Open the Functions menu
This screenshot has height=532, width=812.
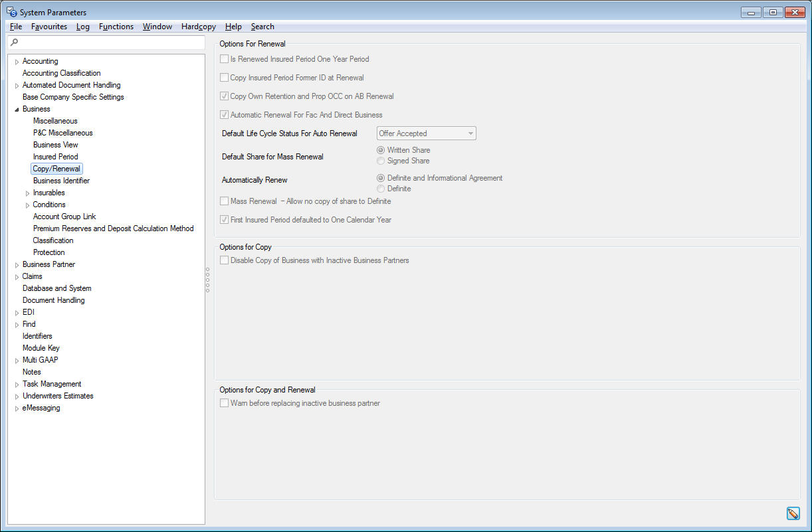click(x=116, y=27)
